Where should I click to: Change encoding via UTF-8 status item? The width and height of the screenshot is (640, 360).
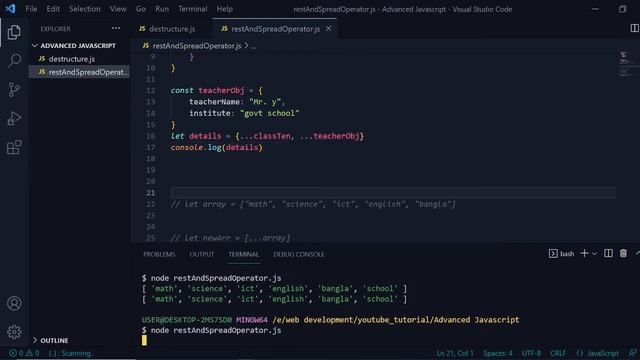(531, 353)
